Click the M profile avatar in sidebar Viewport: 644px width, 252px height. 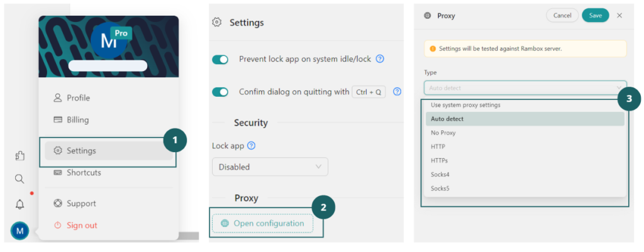pos(19,231)
